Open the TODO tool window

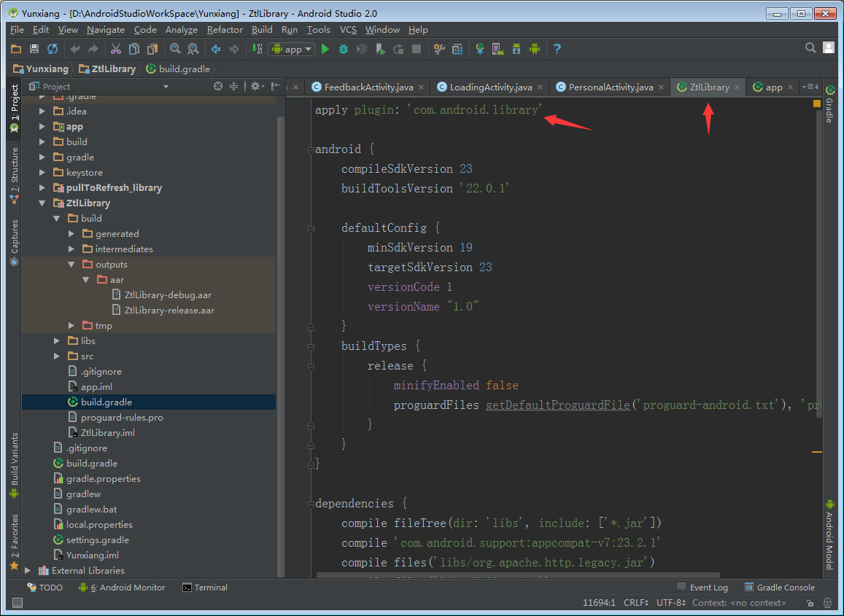45,588
